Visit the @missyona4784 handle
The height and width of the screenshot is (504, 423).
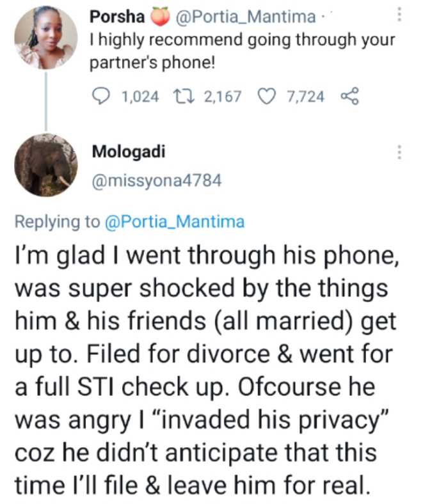pyautogui.click(x=157, y=181)
